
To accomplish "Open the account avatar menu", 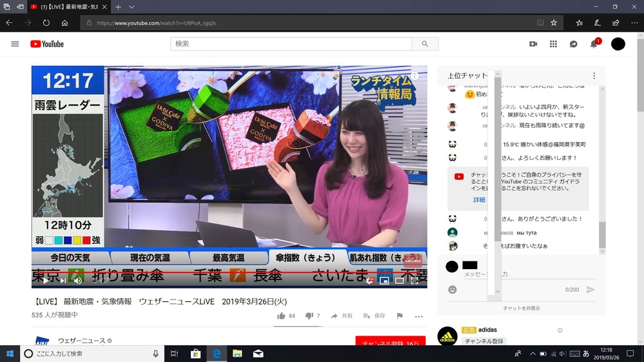I will (x=618, y=44).
